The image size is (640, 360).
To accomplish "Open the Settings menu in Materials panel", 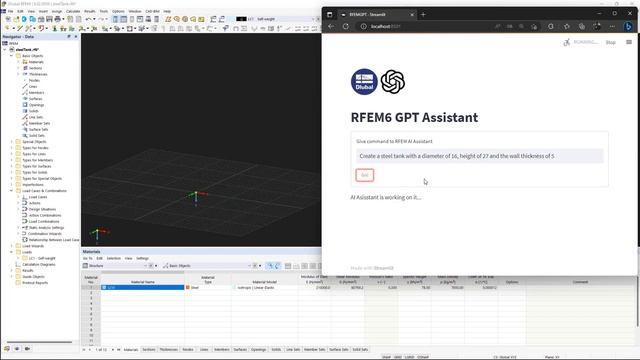I will (x=142, y=258).
